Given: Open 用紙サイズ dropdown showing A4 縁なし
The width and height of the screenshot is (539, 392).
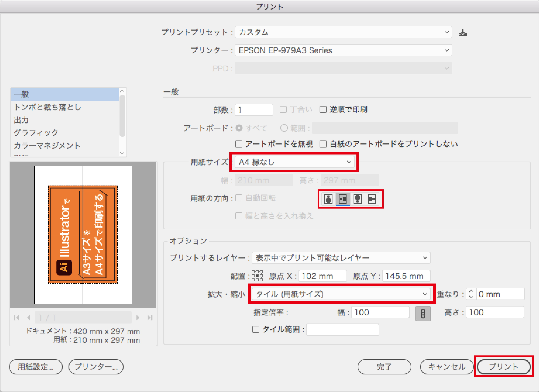Looking at the screenshot, I should [294, 162].
